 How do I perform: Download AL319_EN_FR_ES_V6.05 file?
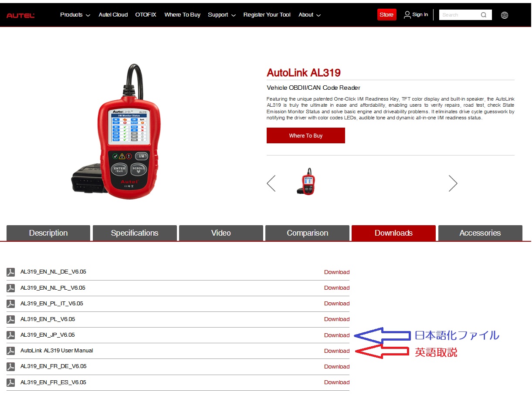click(337, 382)
